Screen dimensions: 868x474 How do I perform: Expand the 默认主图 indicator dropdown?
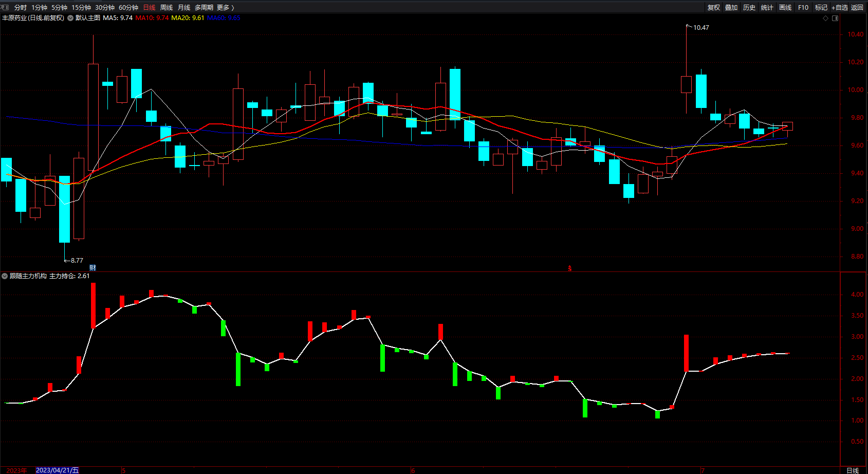pyautogui.click(x=70, y=18)
